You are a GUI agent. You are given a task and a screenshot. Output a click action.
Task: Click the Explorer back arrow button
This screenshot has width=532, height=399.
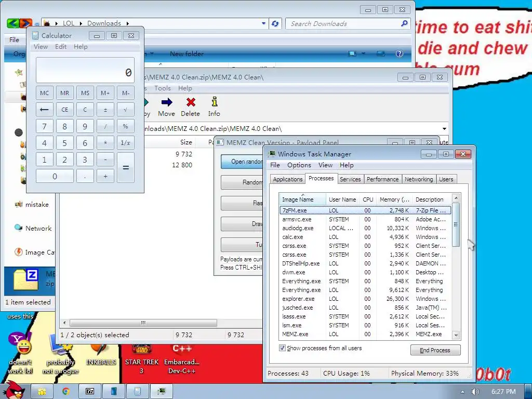pyautogui.click(x=13, y=23)
